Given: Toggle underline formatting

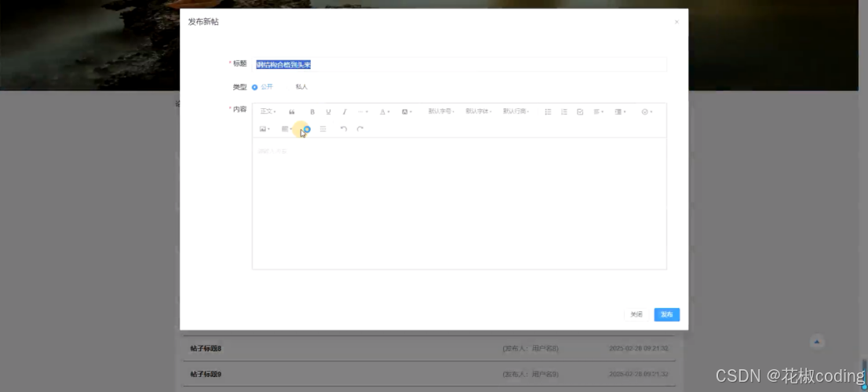Looking at the screenshot, I should point(328,111).
